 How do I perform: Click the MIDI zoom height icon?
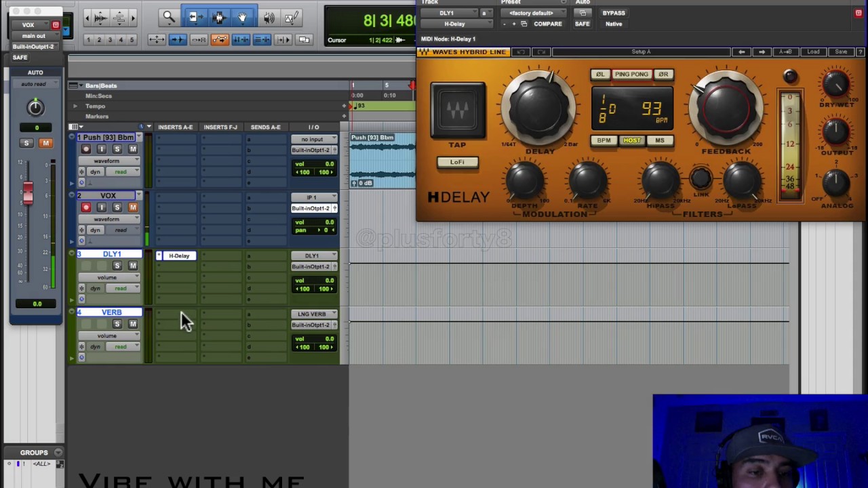pyautogui.click(x=119, y=18)
